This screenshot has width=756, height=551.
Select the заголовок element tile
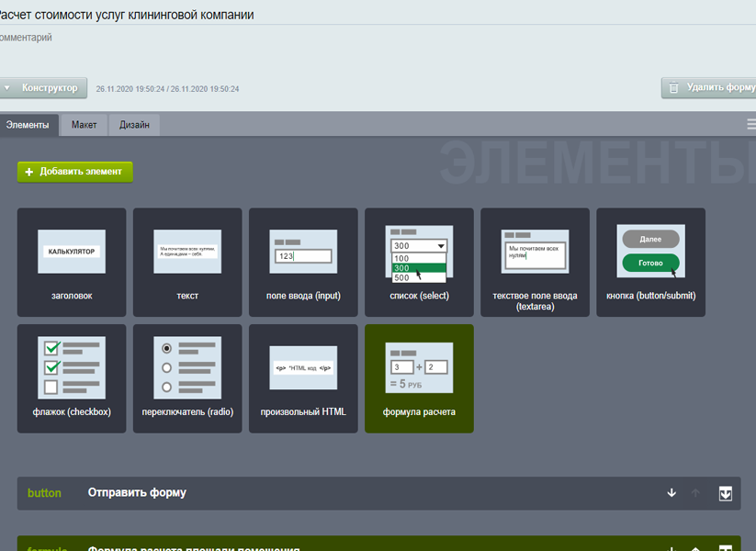(x=72, y=262)
